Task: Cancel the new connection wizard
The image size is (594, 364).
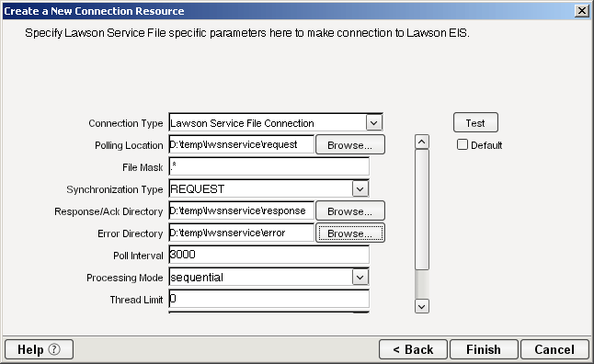Action: tap(554, 349)
